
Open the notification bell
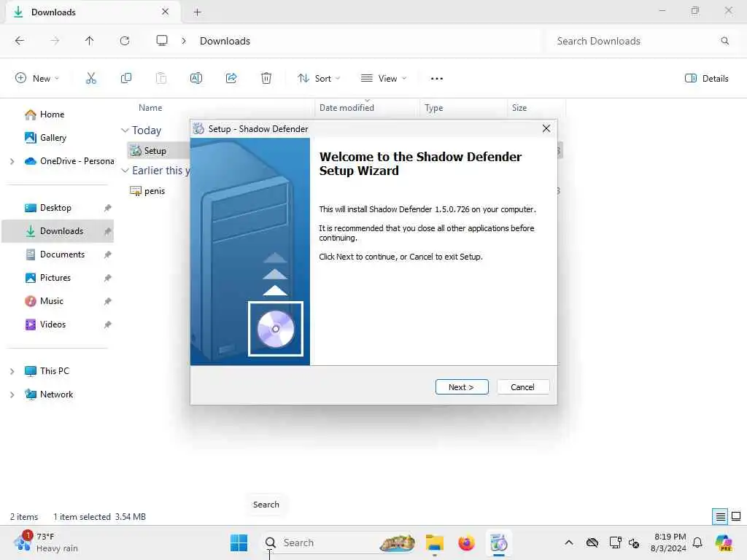pyautogui.click(x=697, y=542)
